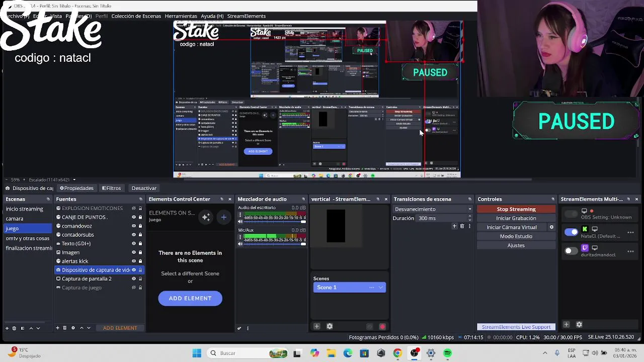Click Iniciar Cámara Virtual button
644x362 pixels.
512,227
